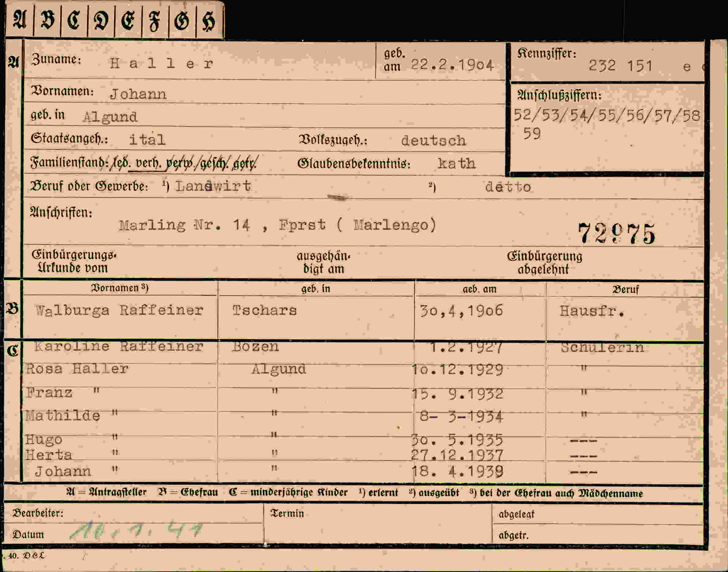Click the birth date 22.2.1904
Image resolution: width=728 pixels, height=572 pixels.
[452, 65]
